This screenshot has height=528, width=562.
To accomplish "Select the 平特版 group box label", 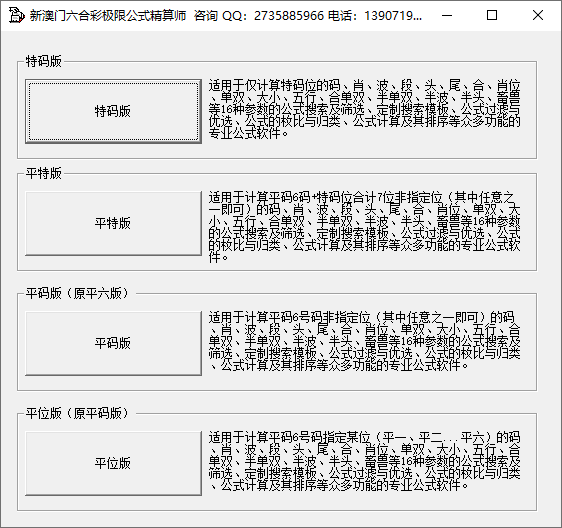I will tap(44, 173).
